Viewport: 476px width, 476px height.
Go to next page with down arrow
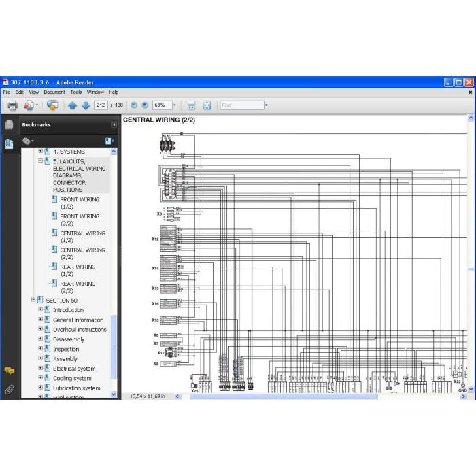(x=86, y=105)
